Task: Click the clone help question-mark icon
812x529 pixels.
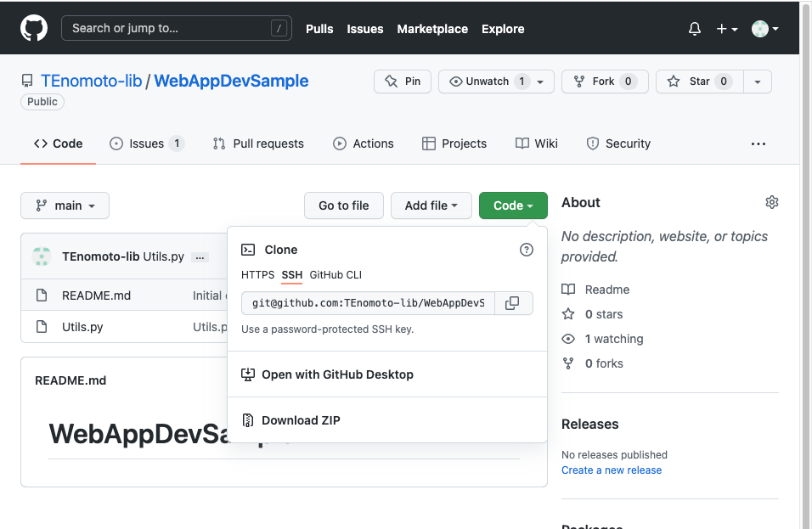Action: (x=526, y=250)
